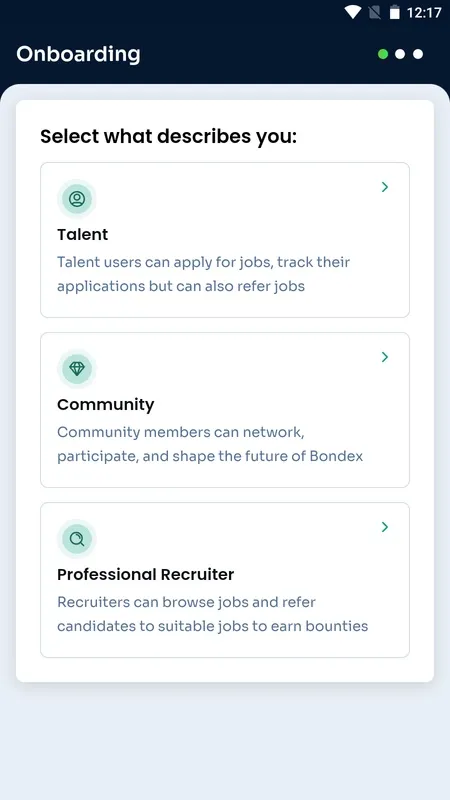Tap the Community diamond icon
This screenshot has height=800, width=450.
tap(77, 368)
